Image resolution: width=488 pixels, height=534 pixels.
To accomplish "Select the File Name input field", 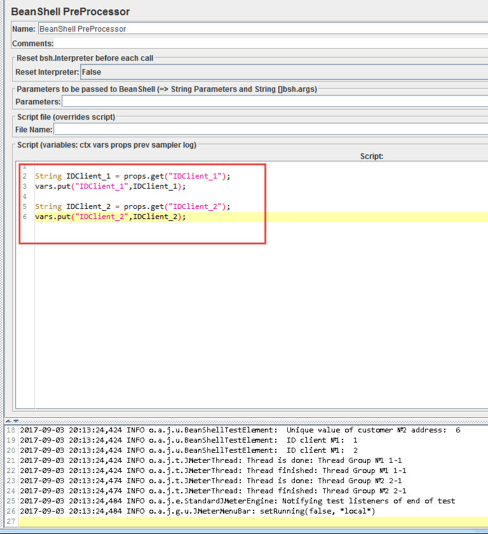I will 271,129.
